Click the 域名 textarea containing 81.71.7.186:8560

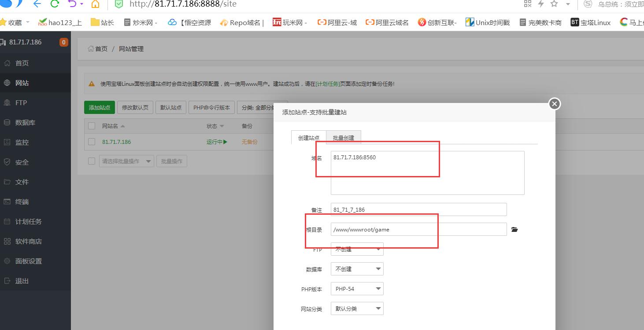(x=427, y=173)
